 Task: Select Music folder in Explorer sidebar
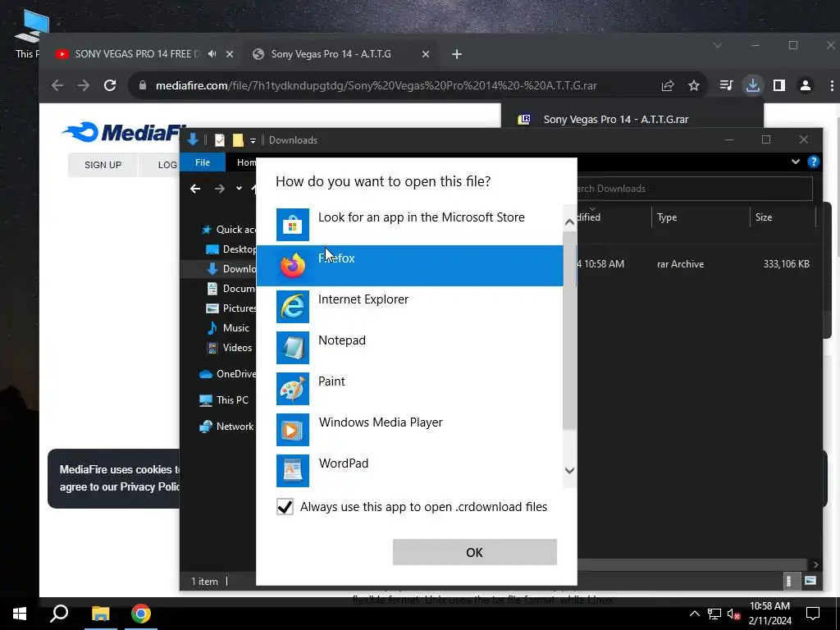click(x=229, y=328)
